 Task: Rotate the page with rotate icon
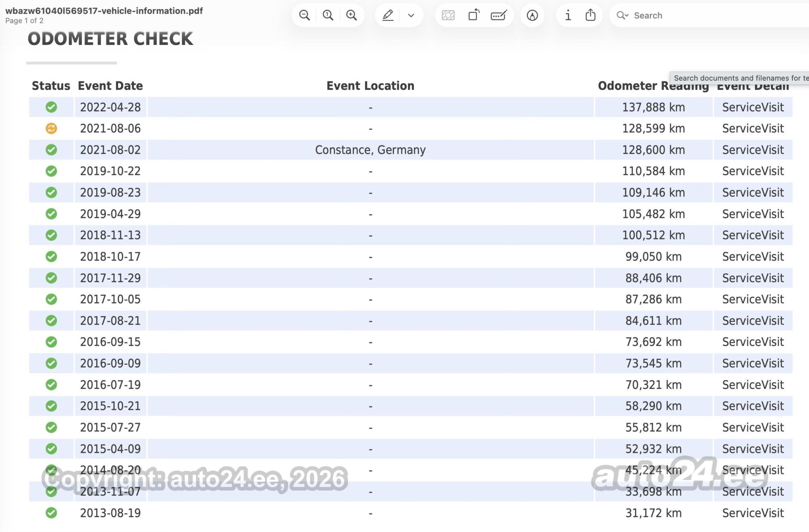point(474,15)
